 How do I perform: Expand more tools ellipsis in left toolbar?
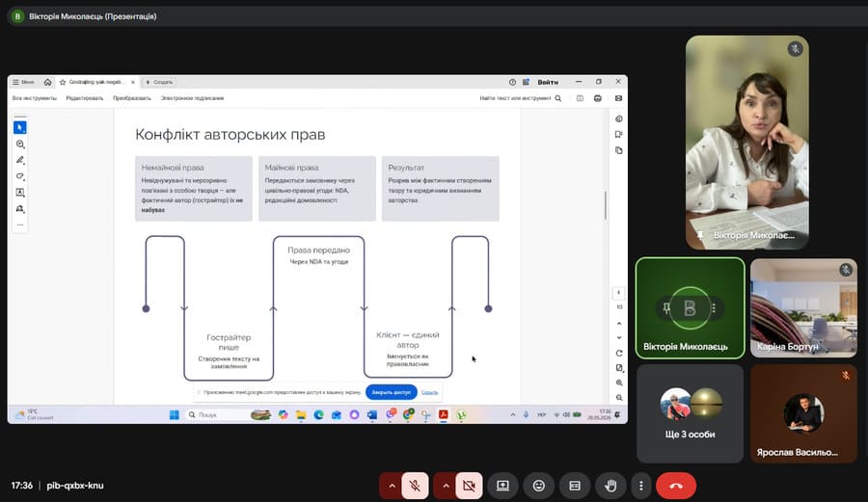pyautogui.click(x=20, y=225)
